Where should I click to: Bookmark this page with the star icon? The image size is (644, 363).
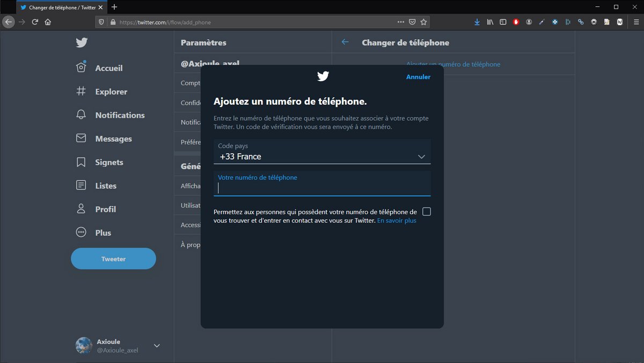click(423, 22)
